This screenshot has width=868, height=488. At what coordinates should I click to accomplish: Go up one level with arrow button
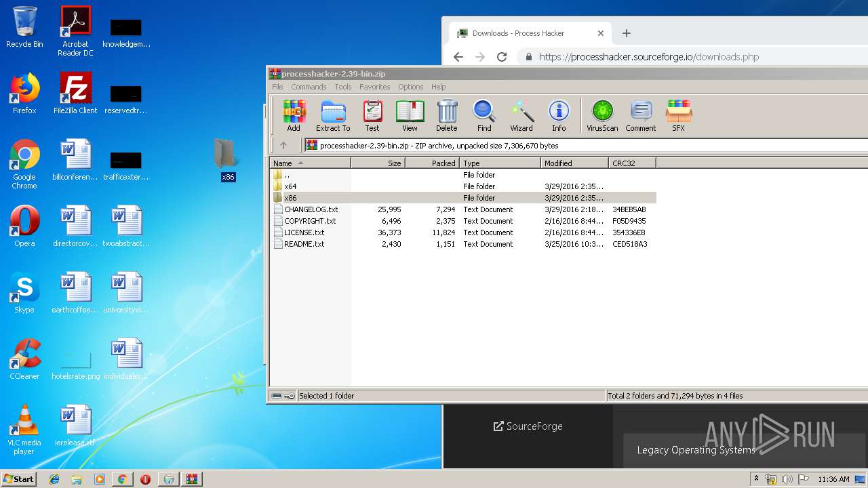click(283, 145)
